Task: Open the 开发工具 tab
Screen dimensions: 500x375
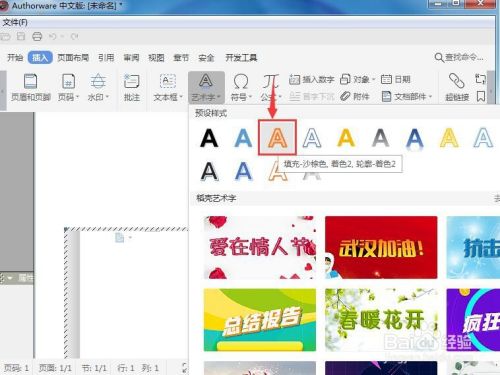Action: click(241, 57)
